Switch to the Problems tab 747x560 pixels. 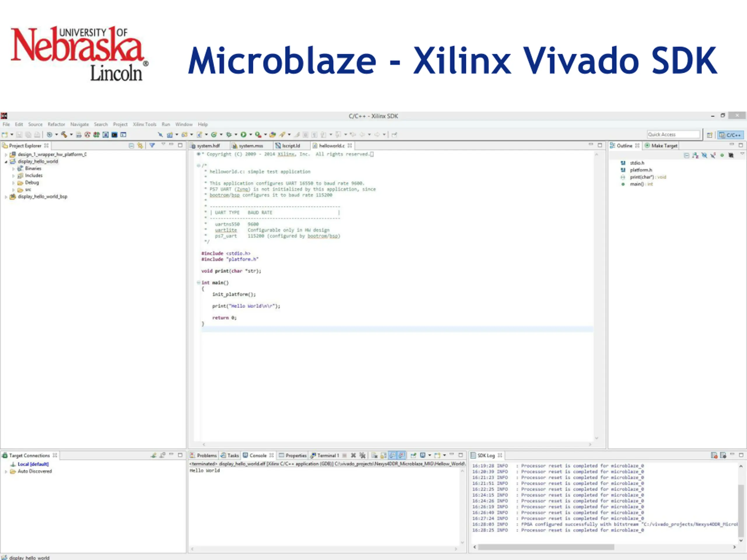click(x=203, y=455)
